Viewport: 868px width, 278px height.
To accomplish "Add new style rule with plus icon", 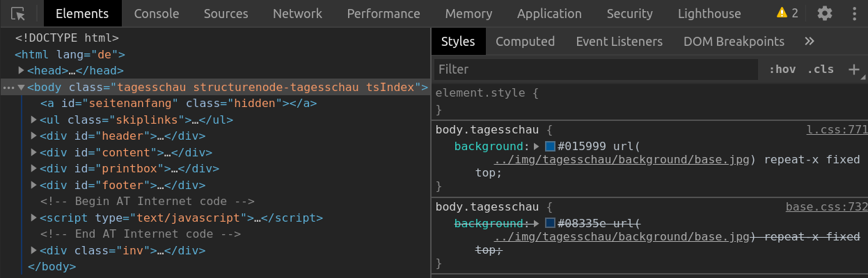I will [853, 69].
